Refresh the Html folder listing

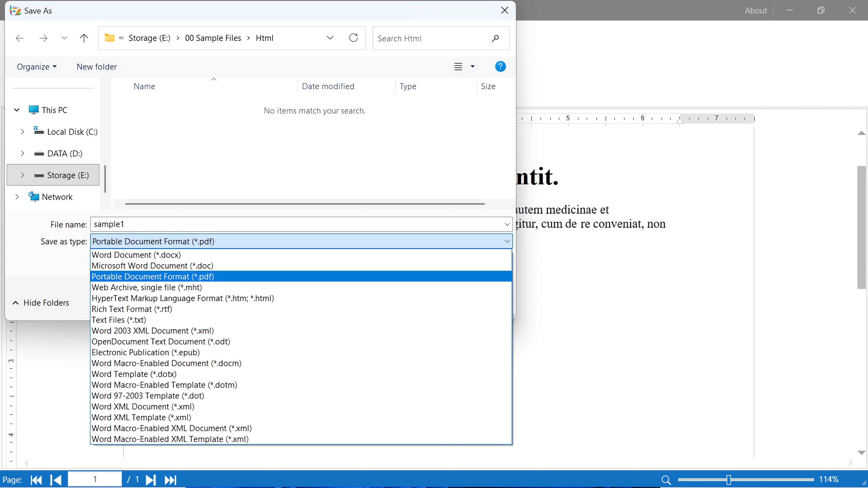(353, 38)
